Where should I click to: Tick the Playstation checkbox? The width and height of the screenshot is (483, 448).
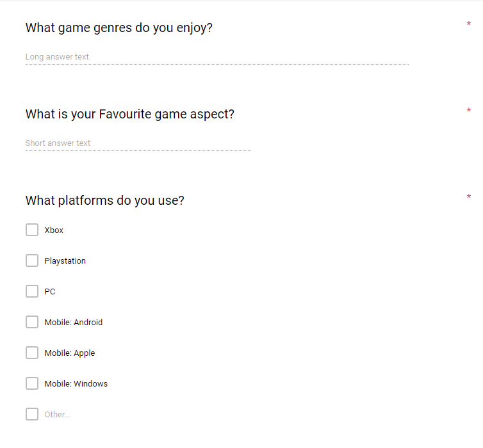click(x=32, y=260)
